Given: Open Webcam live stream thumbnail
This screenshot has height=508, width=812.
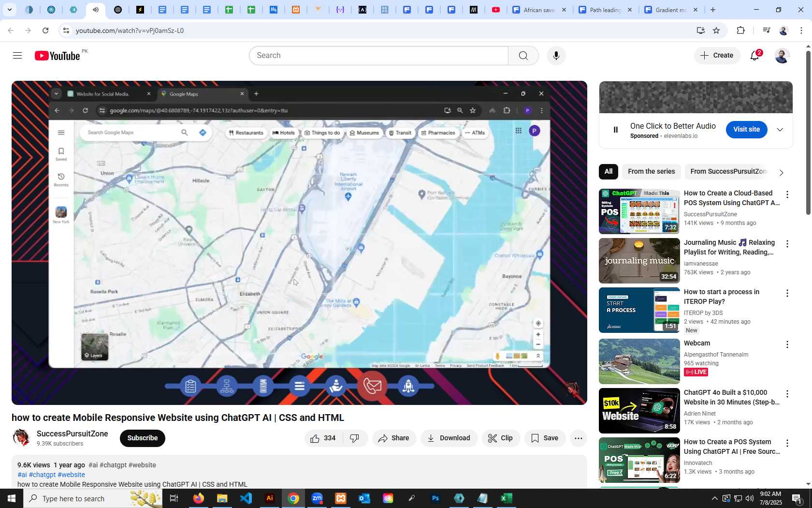Looking at the screenshot, I should [x=639, y=361].
